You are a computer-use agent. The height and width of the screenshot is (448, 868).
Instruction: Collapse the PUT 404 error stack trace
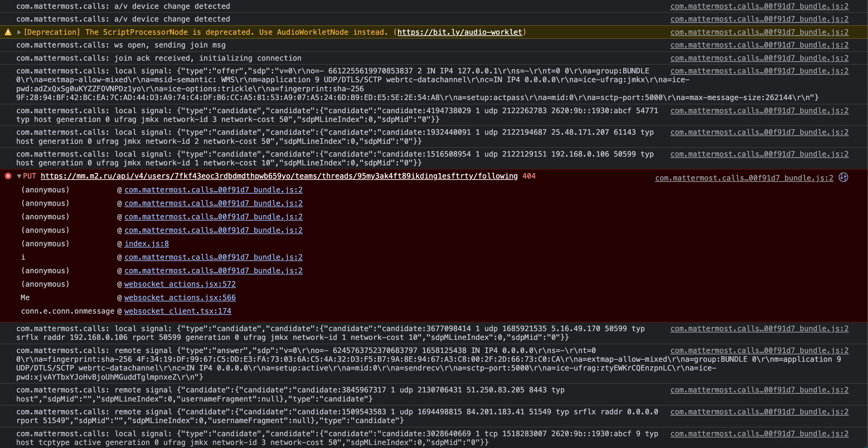tap(20, 176)
